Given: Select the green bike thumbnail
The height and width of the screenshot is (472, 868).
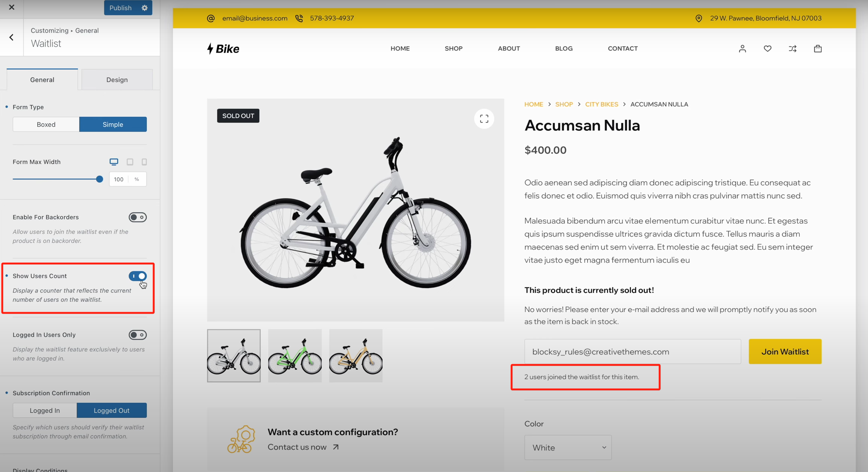Looking at the screenshot, I should pos(295,356).
